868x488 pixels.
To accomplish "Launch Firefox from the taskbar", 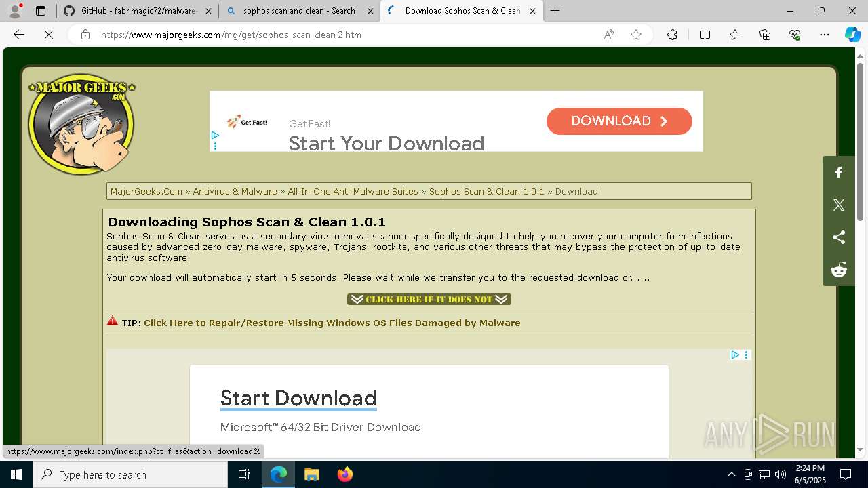I will (344, 474).
